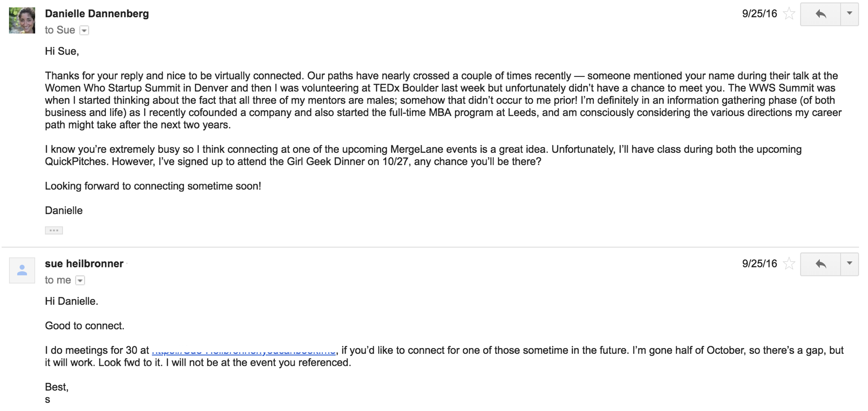Star Danielle Dannenberg's email
This screenshot has width=868, height=411.
[x=789, y=14]
